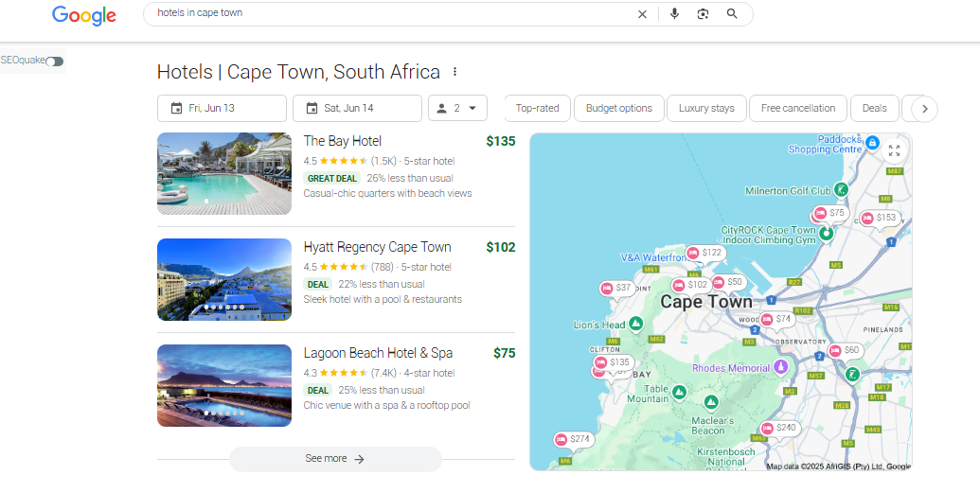Expand the map to fullscreen
This screenshot has width=980, height=493.
tap(895, 150)
